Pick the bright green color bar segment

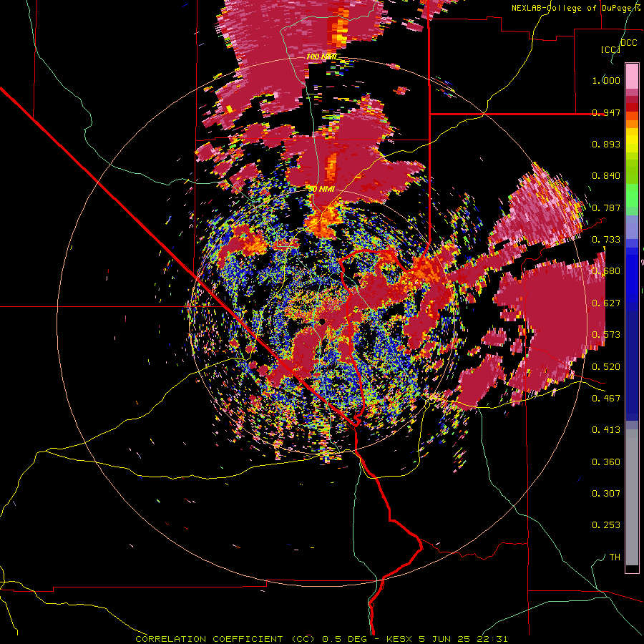point(632,195)
